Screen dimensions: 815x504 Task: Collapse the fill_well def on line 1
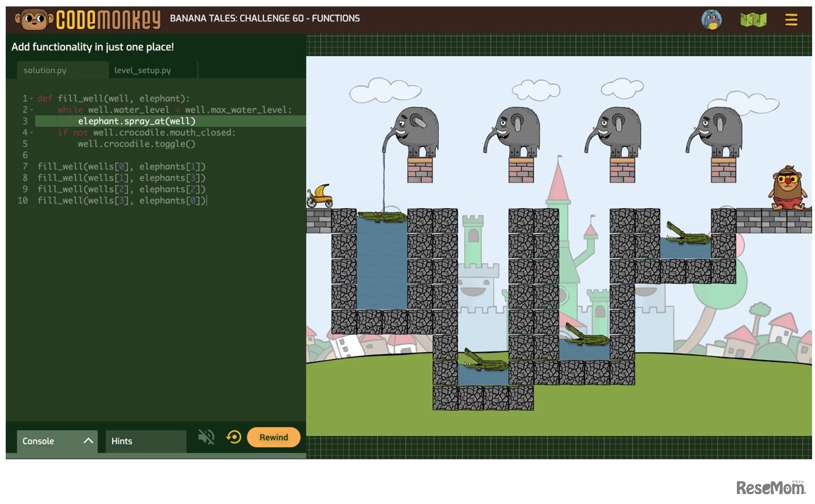[x=32, y=99]
